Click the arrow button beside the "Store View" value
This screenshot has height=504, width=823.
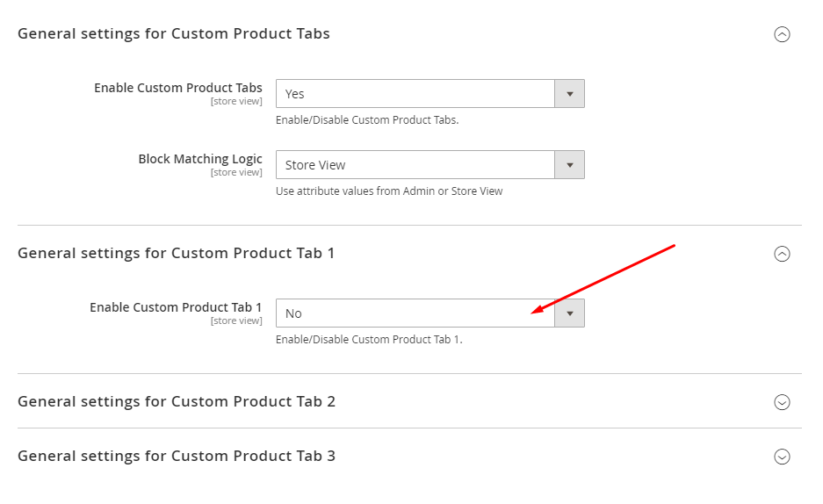569,165
